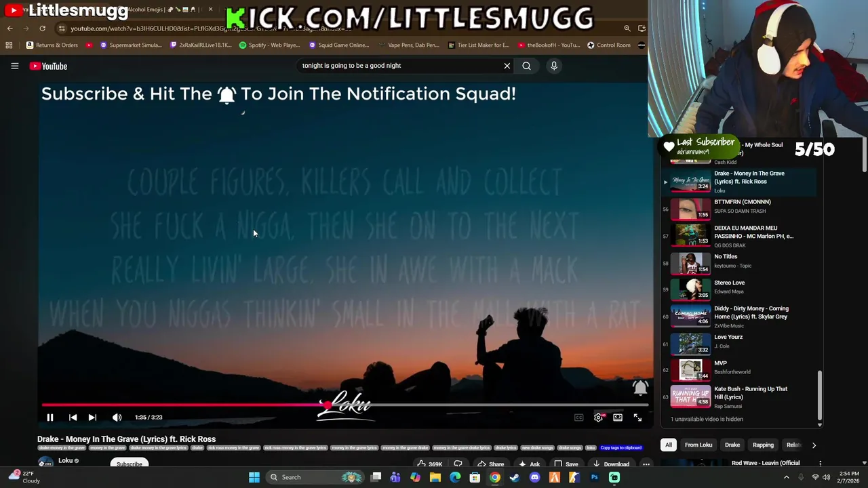Open the theBookofH YouTube bookmark
The image size is (868, 488).
pyautogui.click(x=549, y=45)
